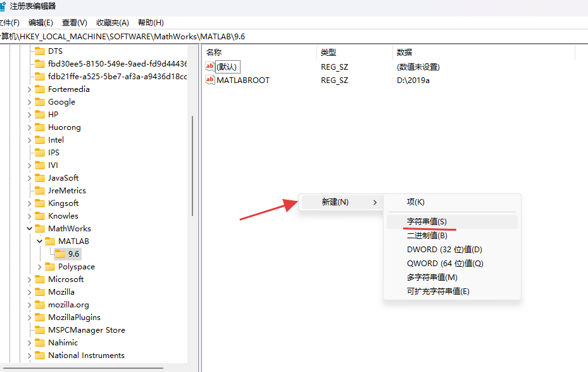Click the registry path address bar
This screenshot has height=372, width=588.
[294, 36]
